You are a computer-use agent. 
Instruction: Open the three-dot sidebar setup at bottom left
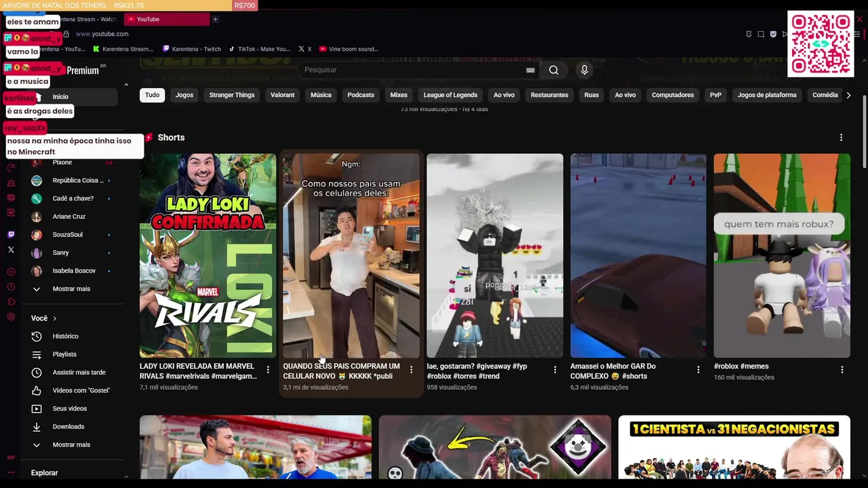click(11, 472)
